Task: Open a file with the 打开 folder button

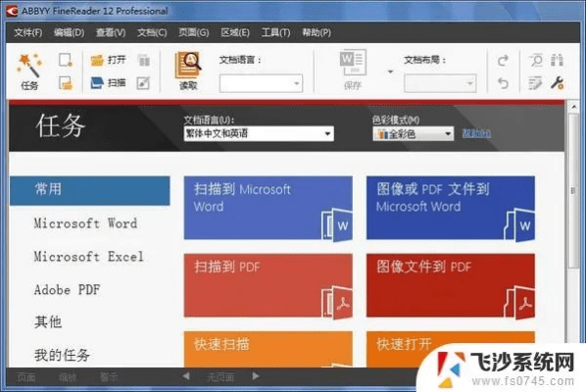Action: point(109,60)
